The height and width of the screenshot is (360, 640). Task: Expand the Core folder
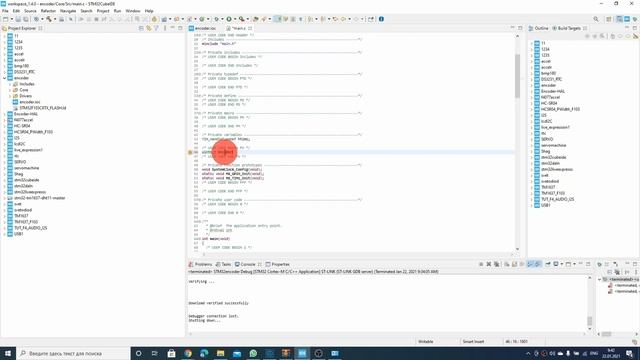click(x=10, y=90)
